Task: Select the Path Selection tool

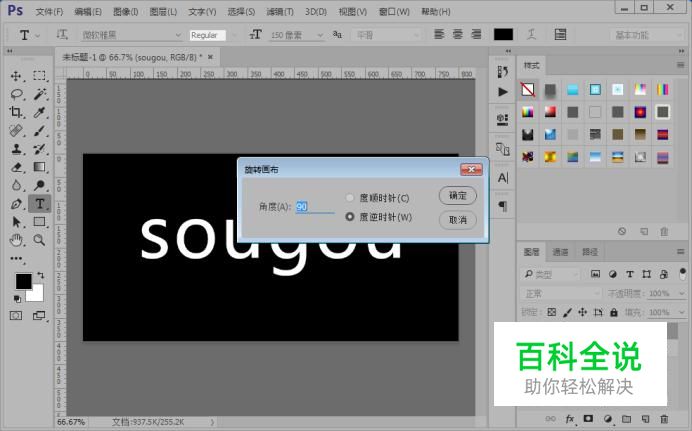Action: click(16, 221)
